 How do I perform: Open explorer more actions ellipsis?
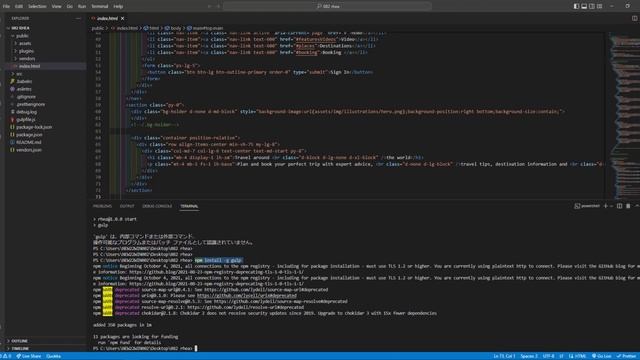pyautogui.click(x=78, y=18)
